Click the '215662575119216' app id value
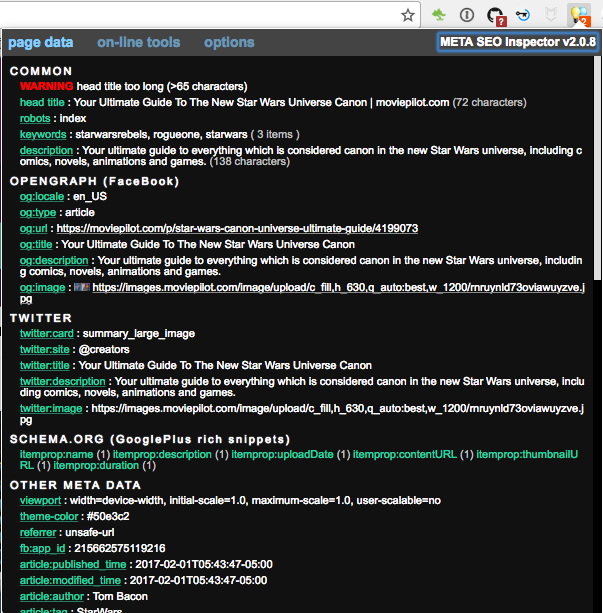Image resolution: width=603 pixels, height=613 pixels. (x=120, y=549)
